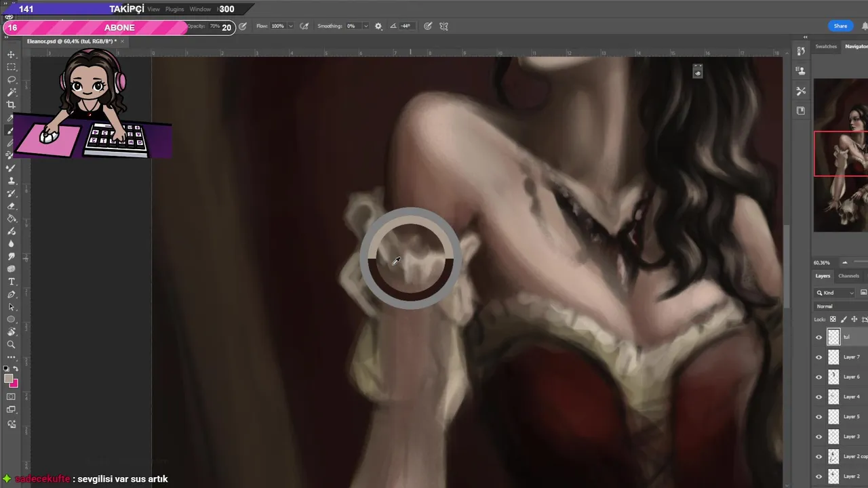
Task: Select the Layers tab
Action: (823, 276)
